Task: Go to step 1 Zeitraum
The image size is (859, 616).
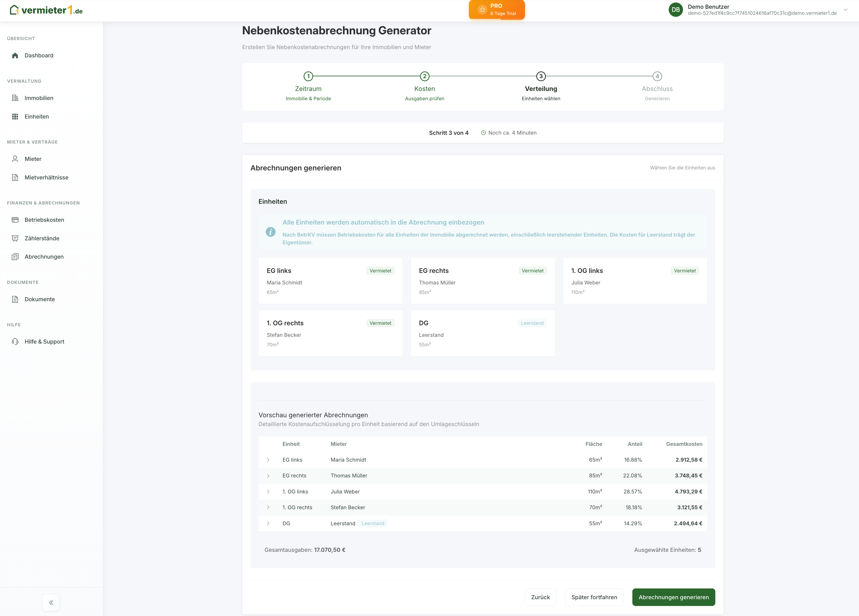Action: [308, 76]
